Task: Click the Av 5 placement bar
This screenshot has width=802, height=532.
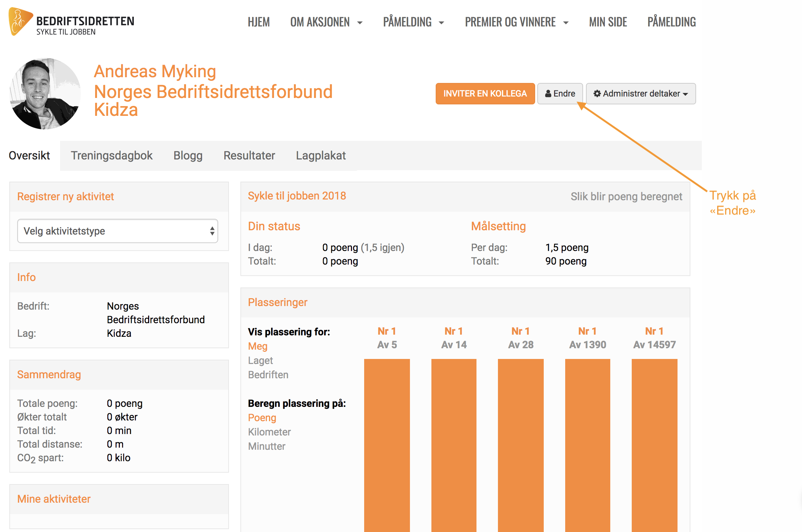Action: point(387,445)
